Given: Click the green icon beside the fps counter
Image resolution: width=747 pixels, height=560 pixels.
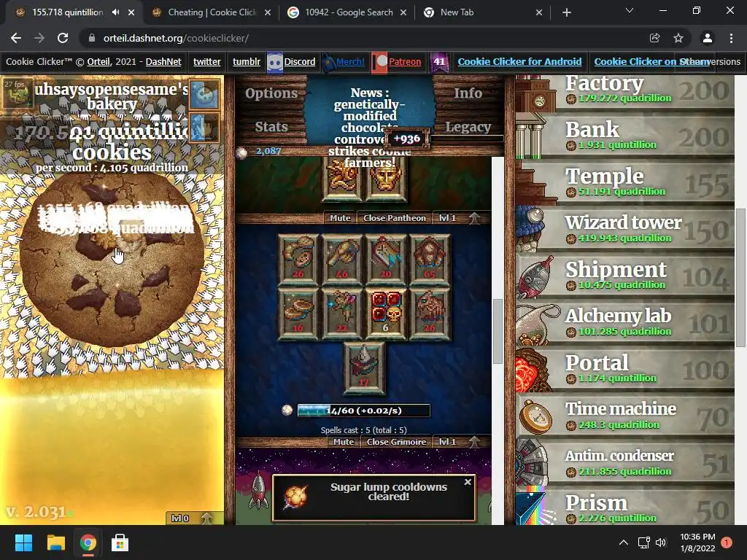Looking at the screenshot, I should [x=18, y=93].
